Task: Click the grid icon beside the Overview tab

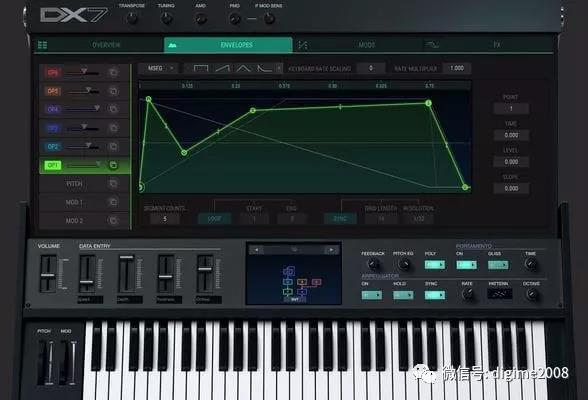Action: click(x=43, y=45)
